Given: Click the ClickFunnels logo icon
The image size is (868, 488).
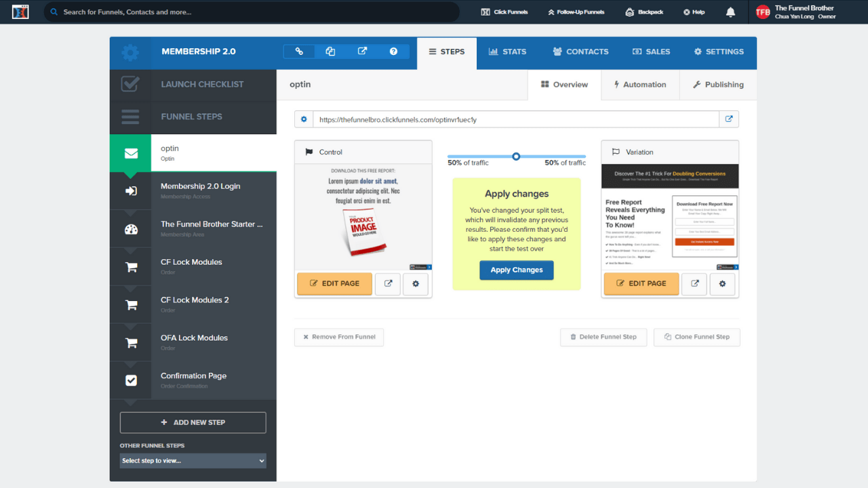Looking at the screenshot, I should 20,12.
